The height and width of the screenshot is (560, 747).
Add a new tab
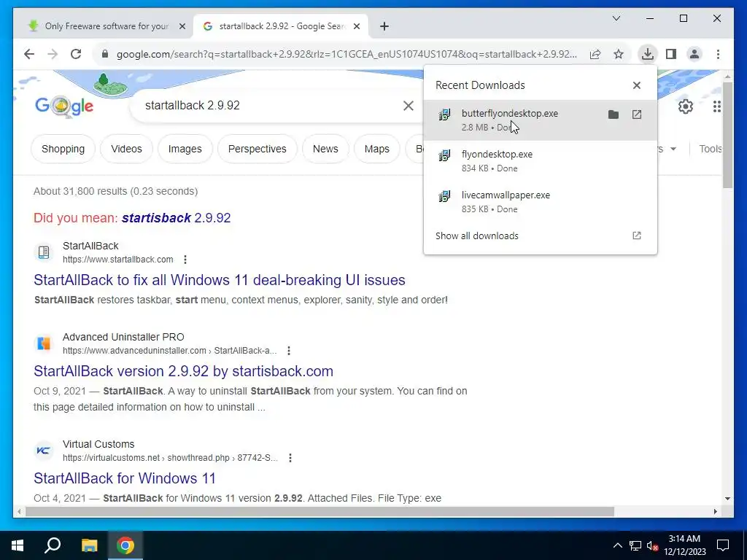point(384,26)
